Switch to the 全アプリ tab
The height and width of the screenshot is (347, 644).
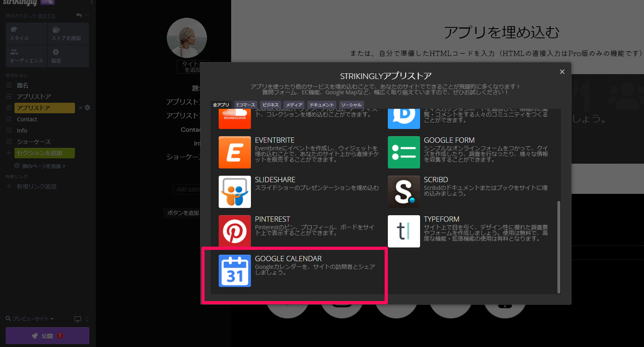click(221, 105)
